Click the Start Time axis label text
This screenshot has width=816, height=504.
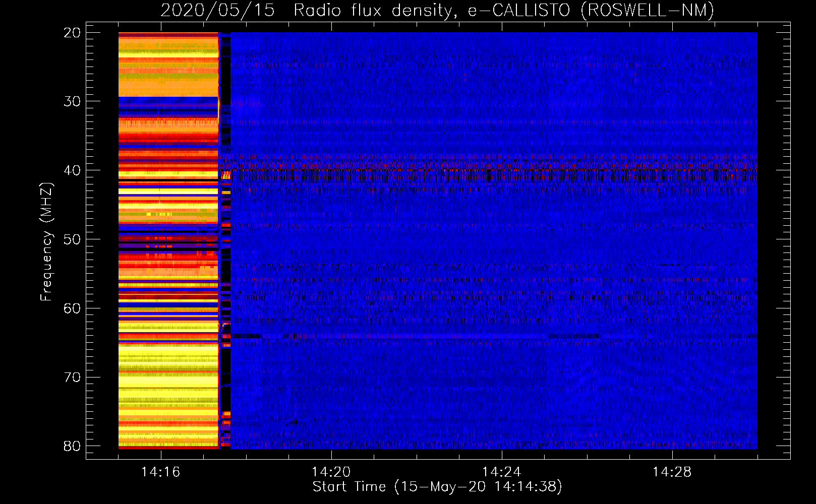point(437,487)
